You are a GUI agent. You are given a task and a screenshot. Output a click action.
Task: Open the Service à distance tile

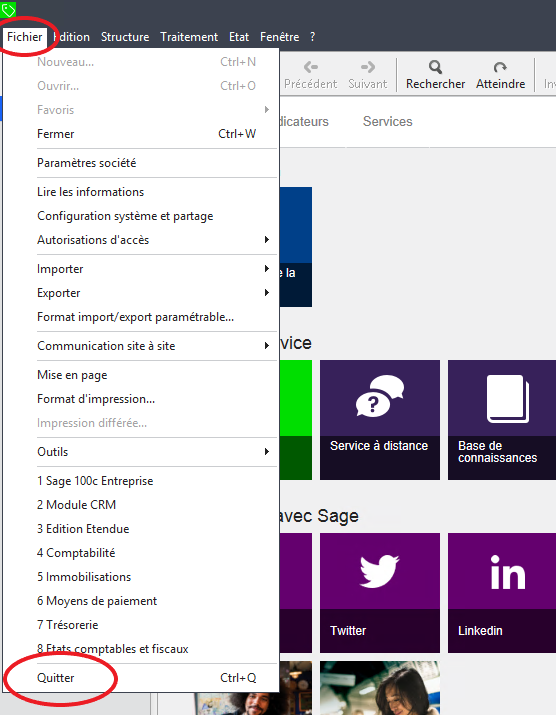point(379,420)
